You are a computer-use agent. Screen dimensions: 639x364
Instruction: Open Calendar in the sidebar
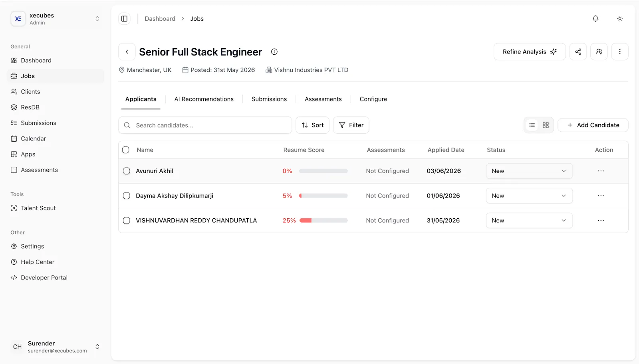click(56, 138)
